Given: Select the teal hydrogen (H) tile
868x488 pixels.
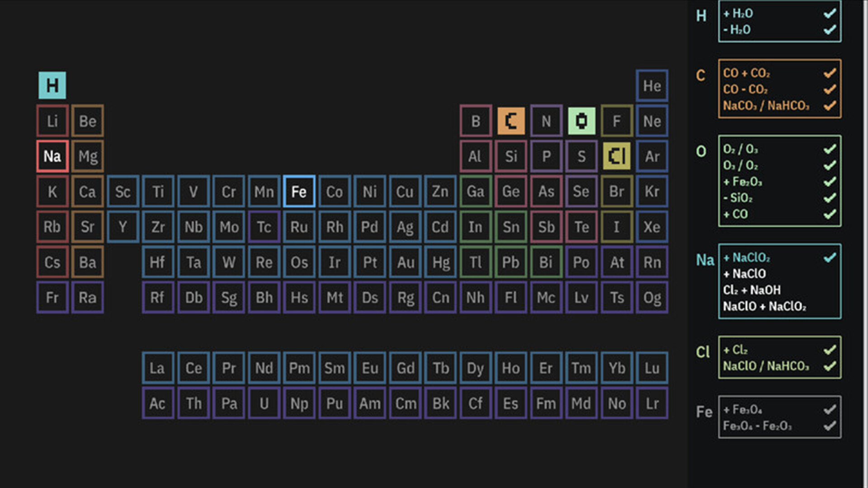Looking at the screenshot, I should [52, 85].
